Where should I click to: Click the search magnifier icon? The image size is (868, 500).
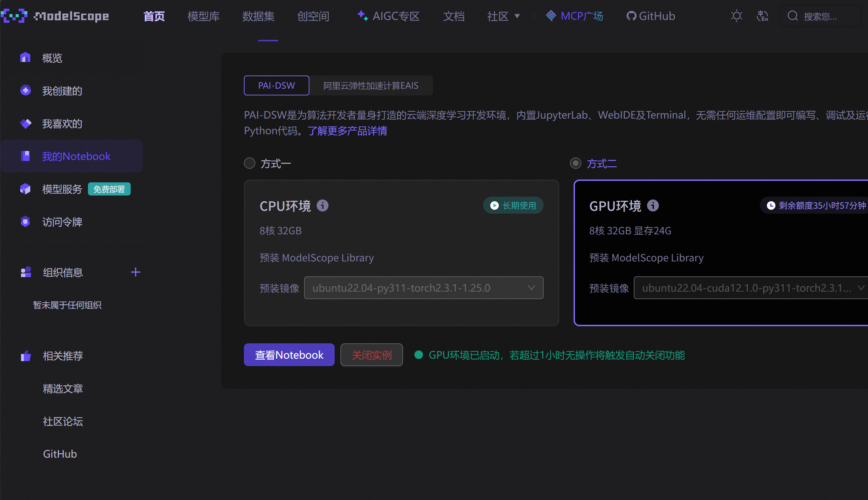tap(793, 16)
